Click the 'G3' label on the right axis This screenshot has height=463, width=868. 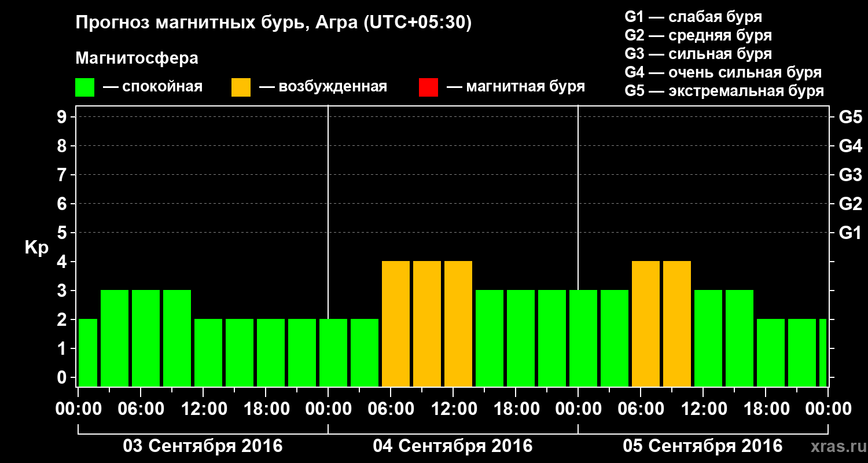[x=850, y=175]
